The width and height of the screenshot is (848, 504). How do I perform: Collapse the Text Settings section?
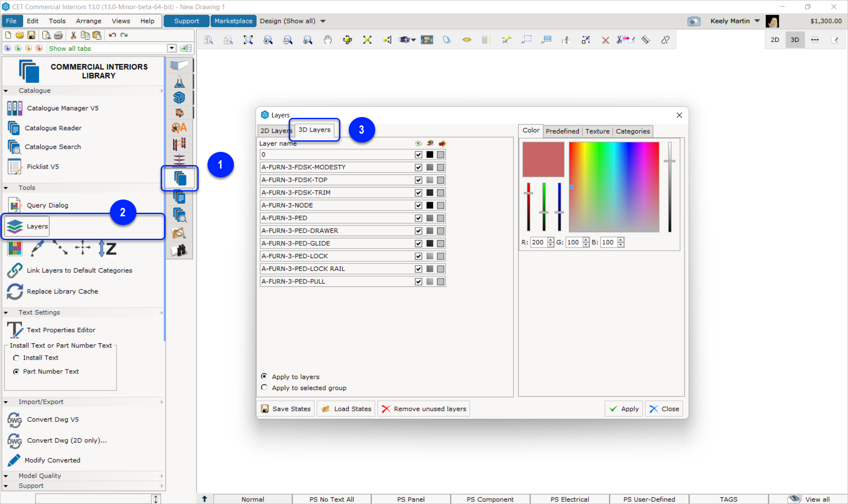(x=6, y=312)
